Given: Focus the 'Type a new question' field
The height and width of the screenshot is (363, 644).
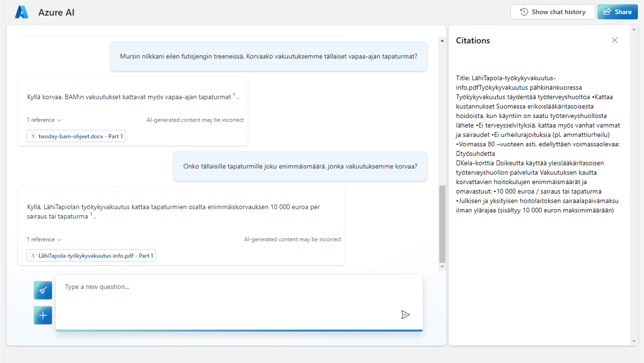Looking at the screenshot, I should tap(239, 302).
